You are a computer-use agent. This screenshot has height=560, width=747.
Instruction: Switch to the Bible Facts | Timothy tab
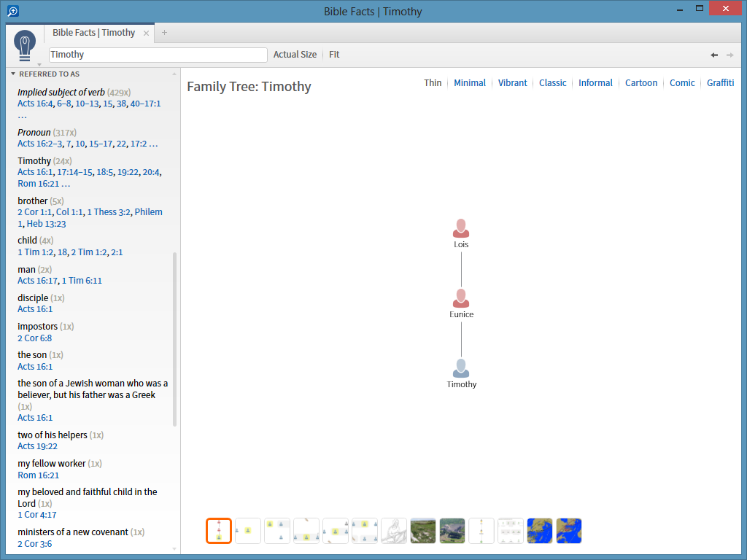(x=94, y=32)
